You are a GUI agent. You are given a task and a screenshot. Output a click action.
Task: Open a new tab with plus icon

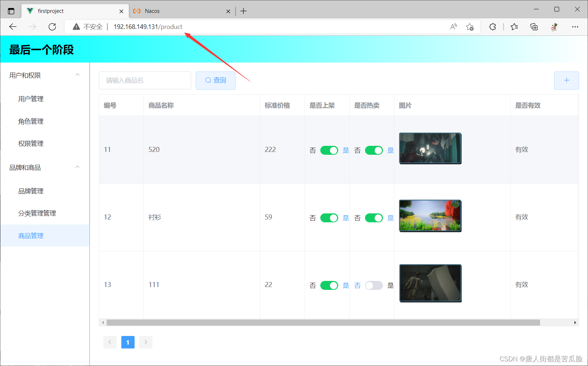point(244,11)
